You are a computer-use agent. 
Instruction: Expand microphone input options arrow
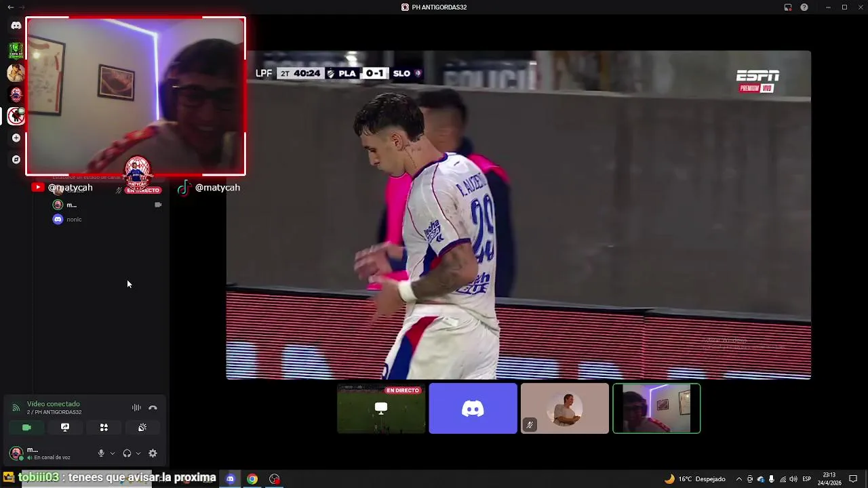coord(113,453)
